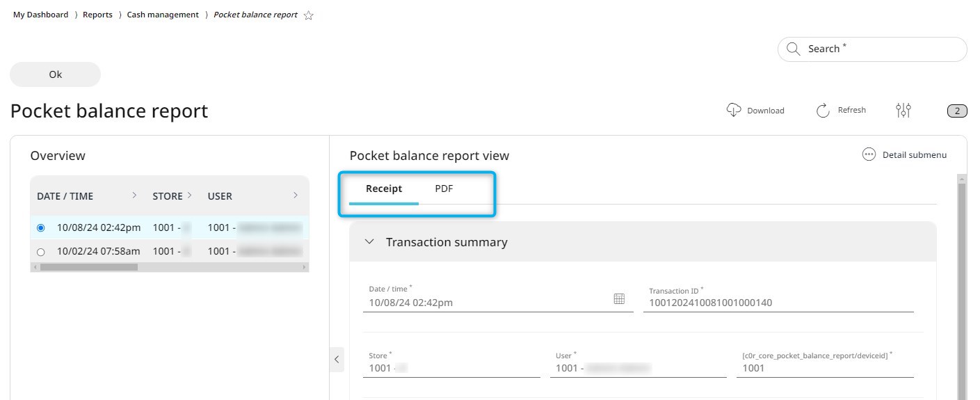Click the Detail submenu label

point(915,155)
